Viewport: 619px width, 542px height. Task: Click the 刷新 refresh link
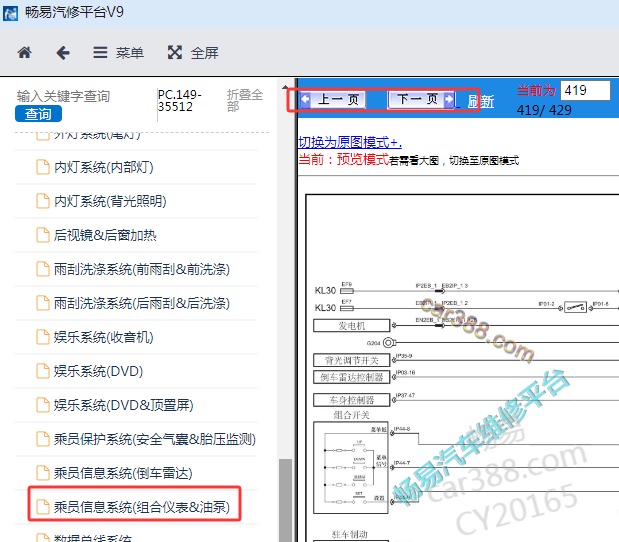click(481, 101)
